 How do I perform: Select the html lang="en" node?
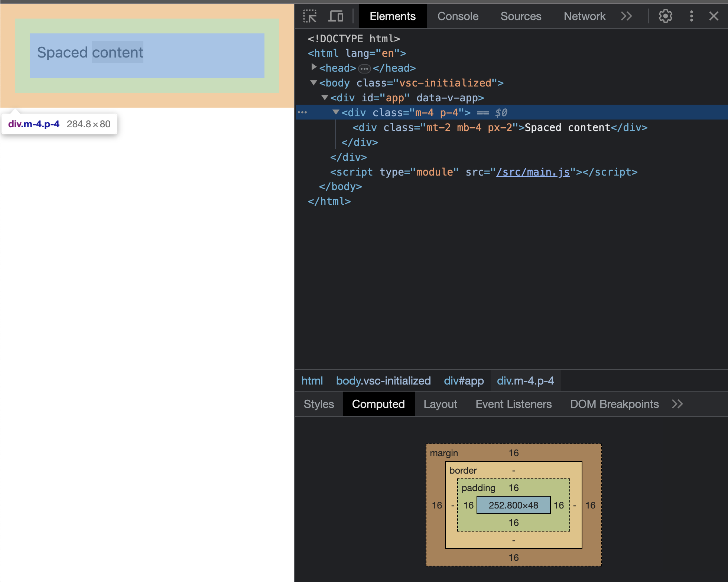pyautogui.click(x=357, y=53)
